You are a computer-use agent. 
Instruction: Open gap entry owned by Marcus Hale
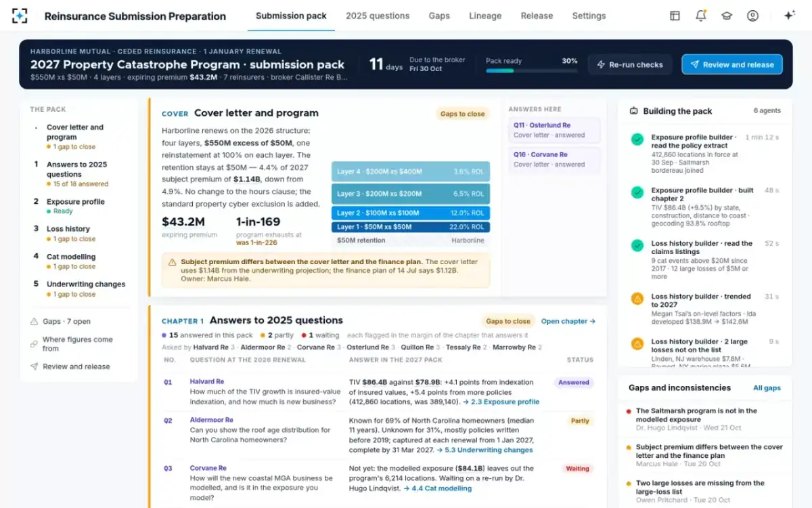[705, 455]
